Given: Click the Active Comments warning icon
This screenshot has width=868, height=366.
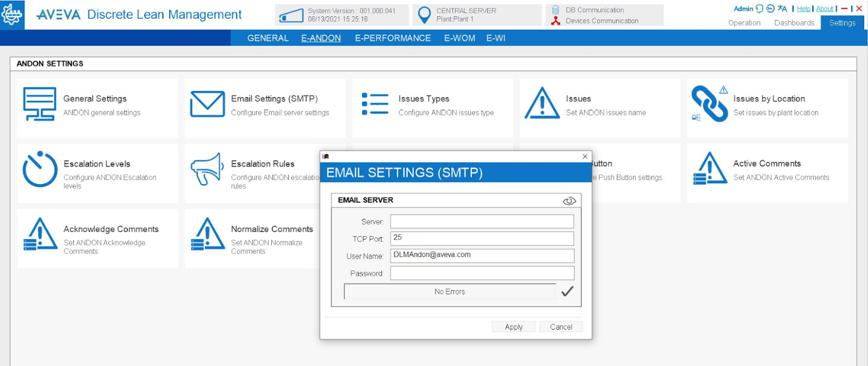Looking at the screenshot, I should coord(709,169).
